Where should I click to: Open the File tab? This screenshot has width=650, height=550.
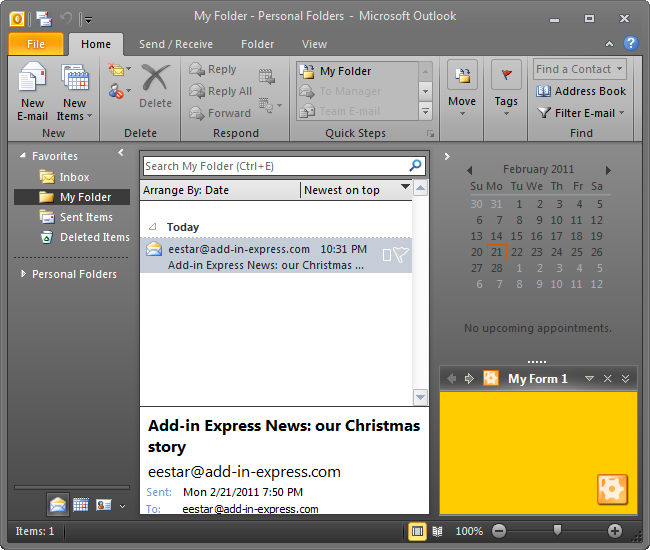point(36,44)
